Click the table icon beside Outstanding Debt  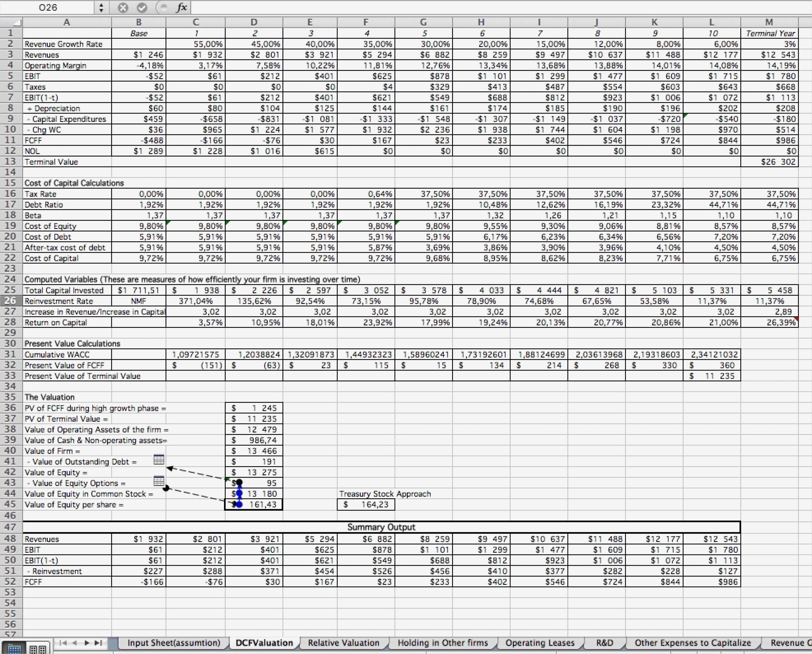pyautogui.click(x=159, y=460)
